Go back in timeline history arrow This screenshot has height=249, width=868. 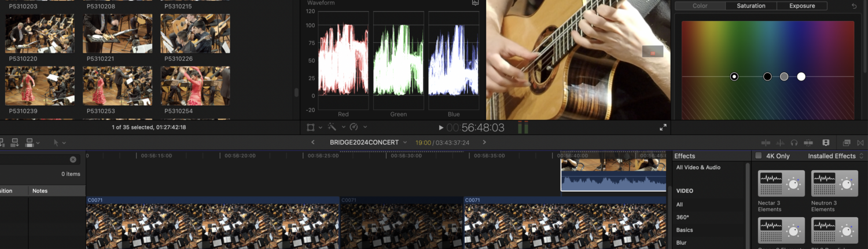[x=313, y=142]
